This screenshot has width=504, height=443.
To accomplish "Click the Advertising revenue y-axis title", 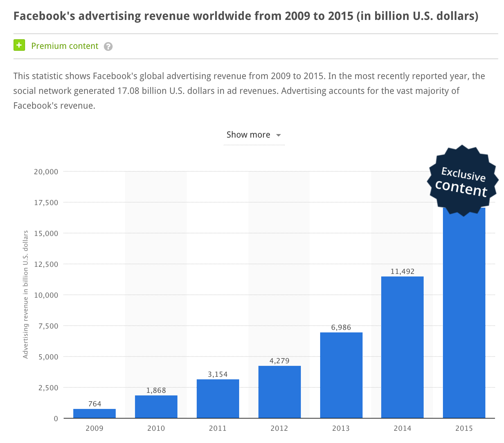I will (x=25, y=294).
